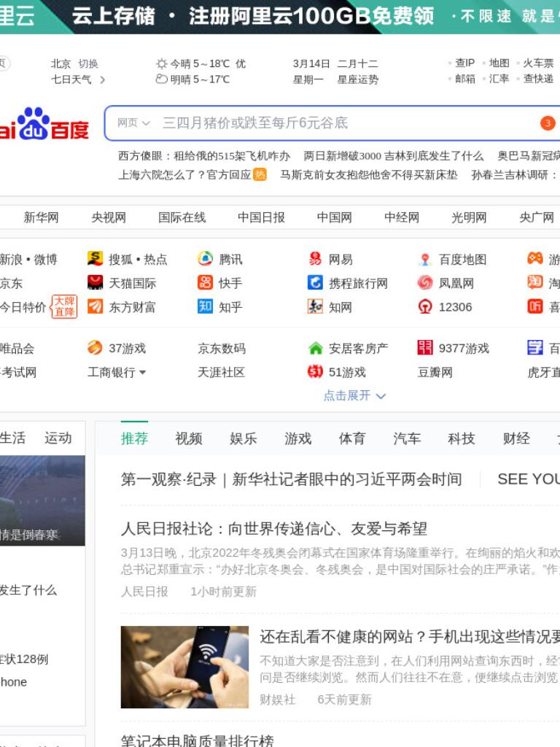This screenshot has height=747, width=560.
Task: Click the Kuaishou icon
Action: click(205, 282)
